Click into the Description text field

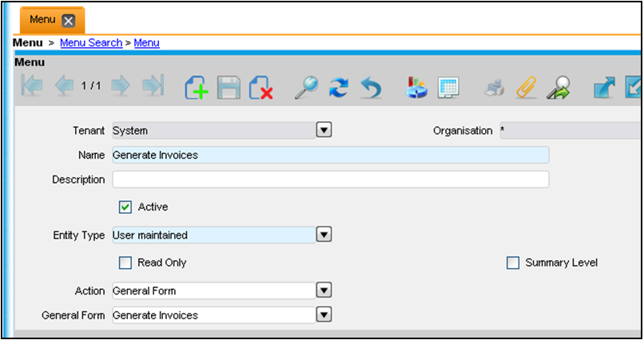coord(330,180)
